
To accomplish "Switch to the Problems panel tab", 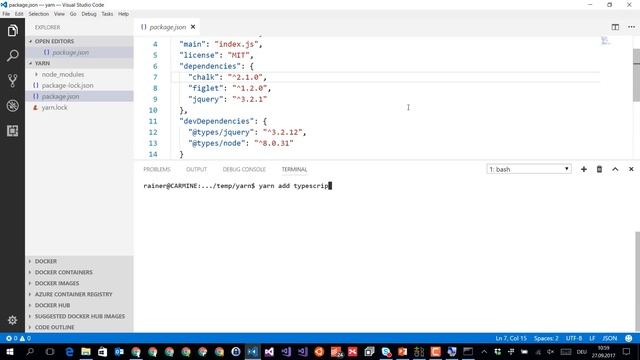I will pos(157,169).
